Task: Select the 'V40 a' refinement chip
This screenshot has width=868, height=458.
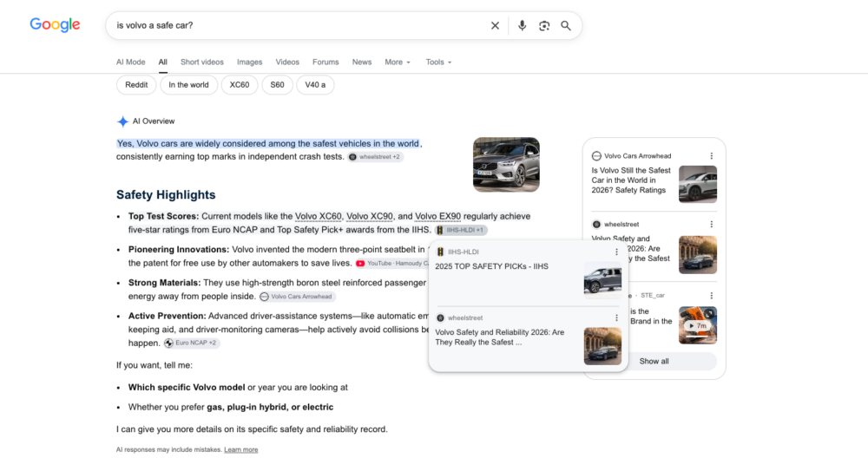Action: click(x=316, y=85)
